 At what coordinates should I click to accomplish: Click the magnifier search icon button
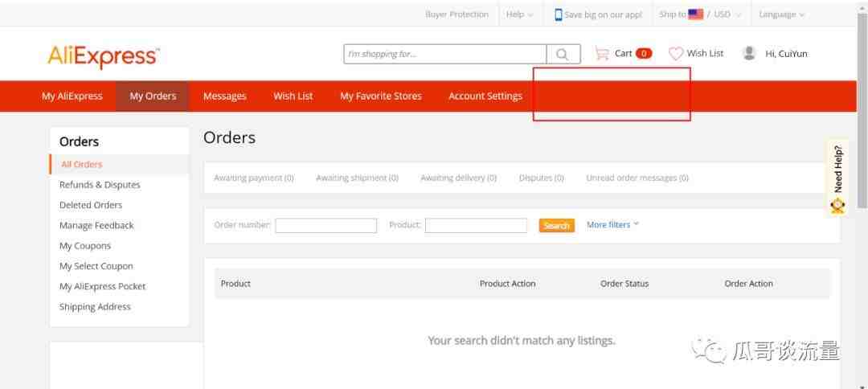(x=563, y=54)
